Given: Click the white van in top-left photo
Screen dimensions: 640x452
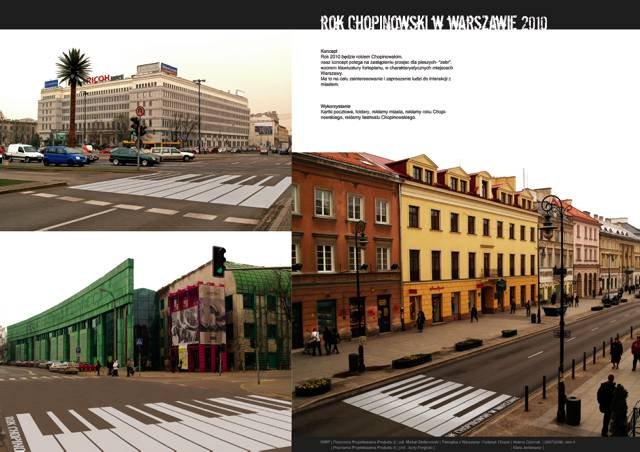Looking at the screenshot, I should pyautogui.click(x=23, y=153).
